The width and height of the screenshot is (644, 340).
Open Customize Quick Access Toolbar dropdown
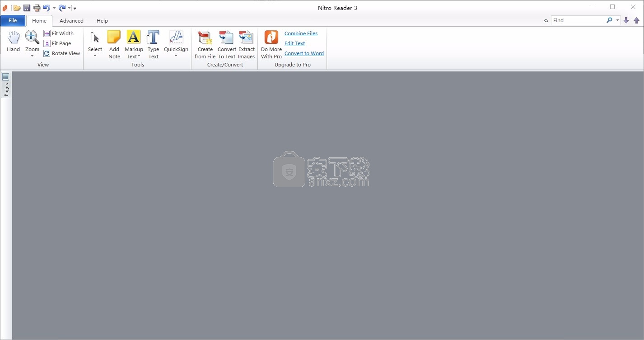[75, 8]
